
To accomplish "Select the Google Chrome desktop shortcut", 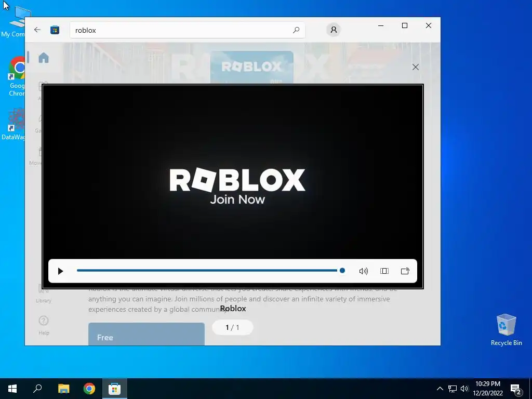I will tap(16, 77).
